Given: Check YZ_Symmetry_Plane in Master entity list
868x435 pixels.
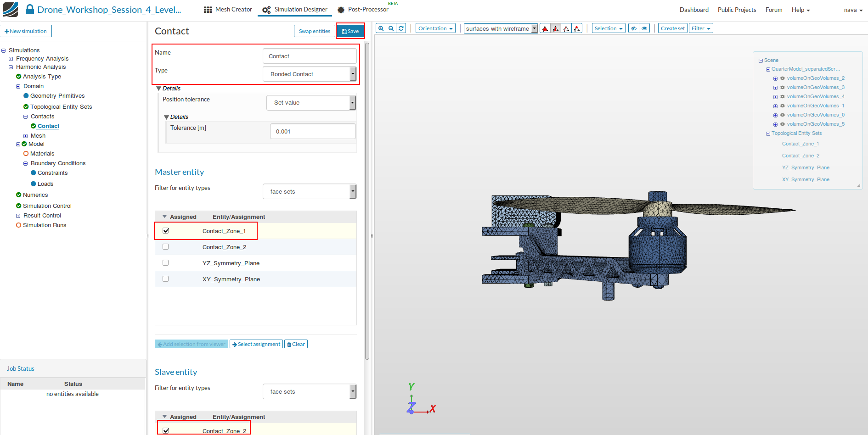Looking at the screenshot, I should pyautogui.click(x=166, y=263).
